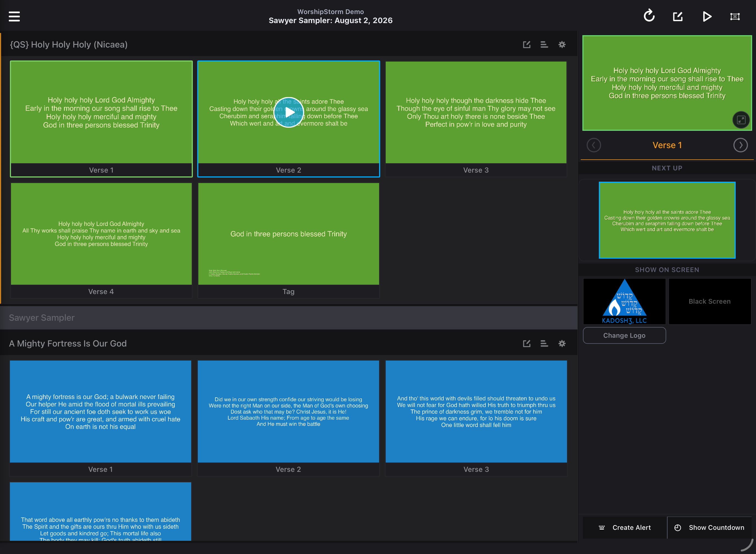Click the refresh icon in top bar
Screen dimensions: 756x554
pyautogui.click(x=649, y=16)
